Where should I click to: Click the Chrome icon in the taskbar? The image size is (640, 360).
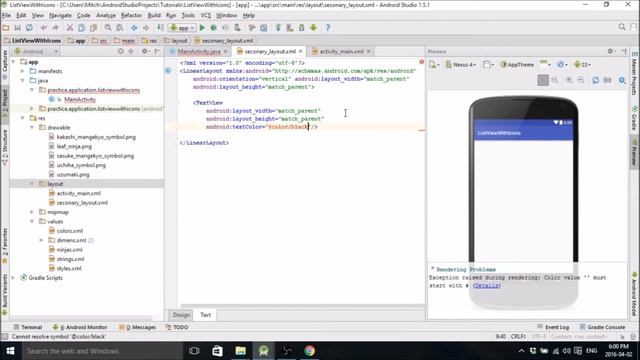[x=309, y=351]
